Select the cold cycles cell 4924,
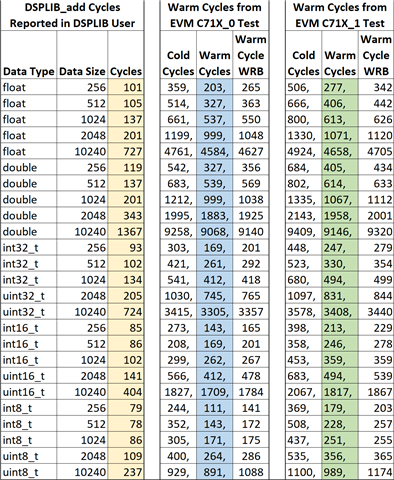Image resolution: width=394 pixels, height=480 pixels. [x=304, y=151]
